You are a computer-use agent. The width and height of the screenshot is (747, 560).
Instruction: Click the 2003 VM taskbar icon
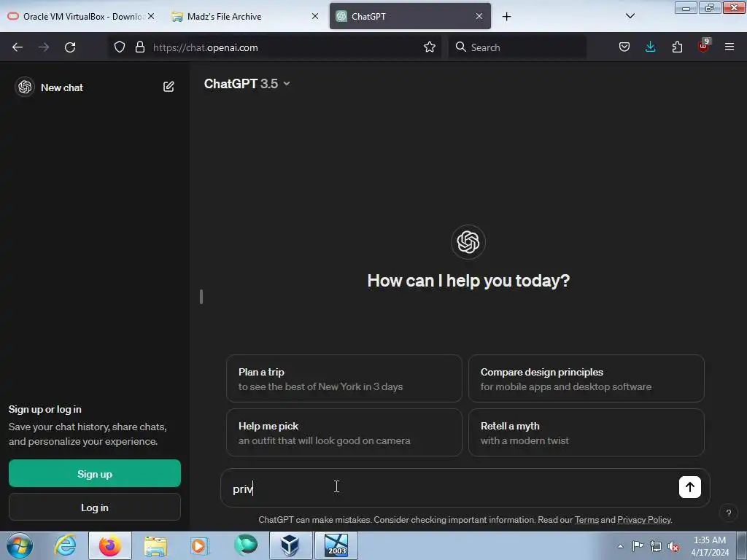(336, 545)
